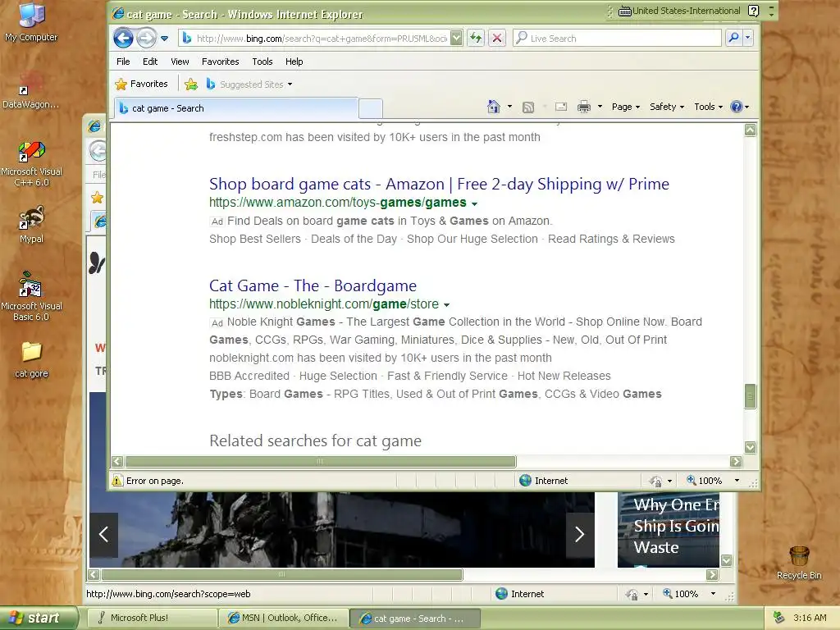
Task: Open the Favorites menu
Action: click(x=220, y=62)
